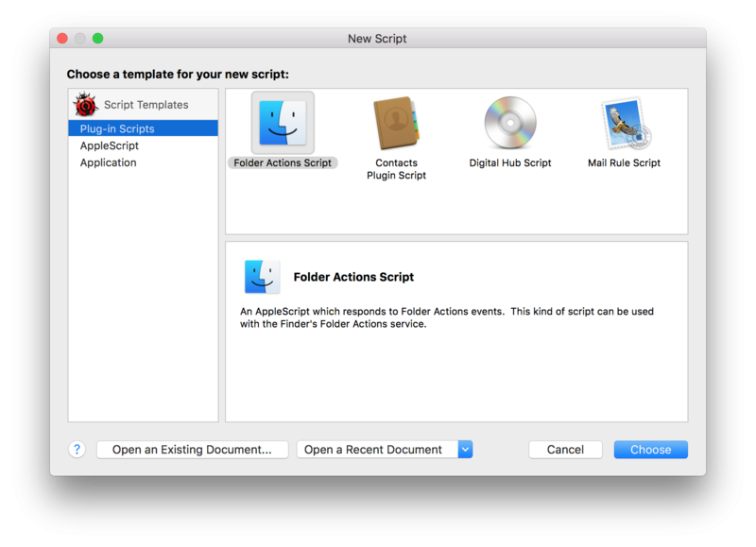The width and height of the screenshot is (756, 547).
Task: Select the Mail Rule Script stamp icon
Action: (625, 123)
